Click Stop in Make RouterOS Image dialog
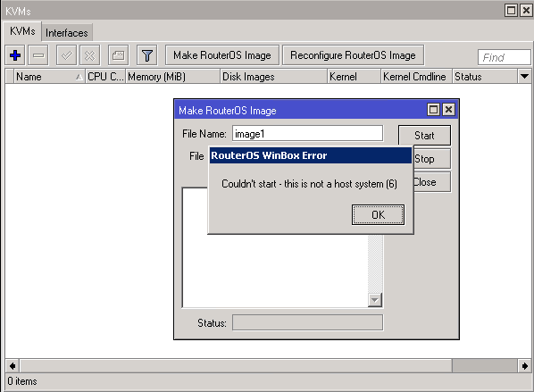The image size is (534, 392). (x=432, y=159)
